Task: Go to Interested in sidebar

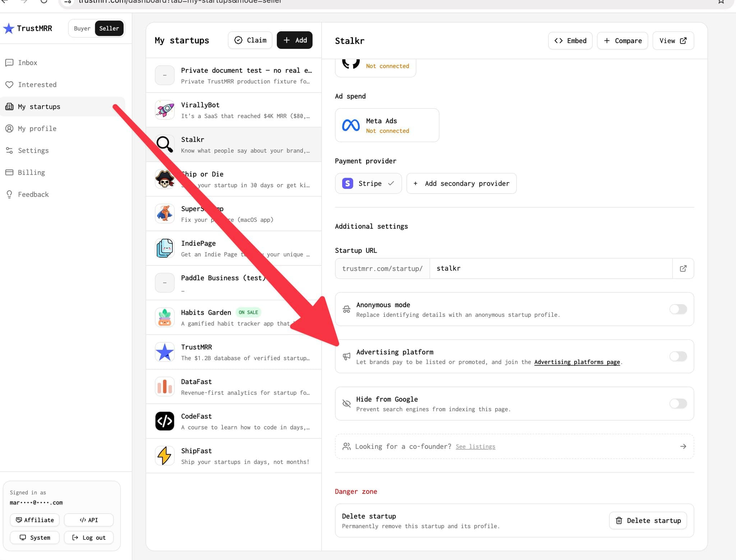Action: tap(63, 84)
